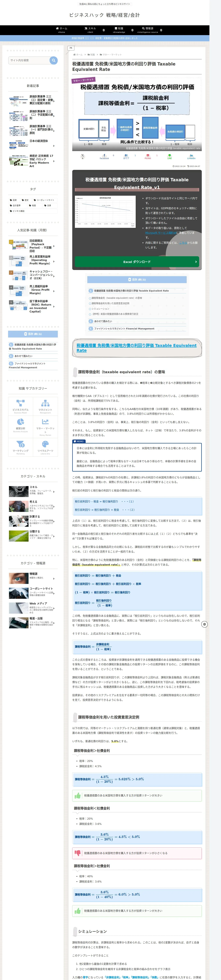This screenshot has height=980, width=221.
Task: Open the 情報源 Intelligence source menu
Action: (148, 30)
